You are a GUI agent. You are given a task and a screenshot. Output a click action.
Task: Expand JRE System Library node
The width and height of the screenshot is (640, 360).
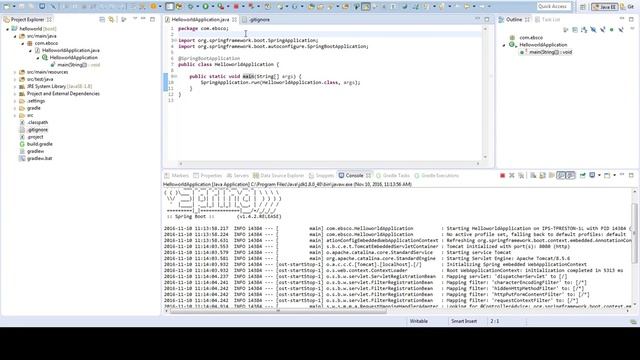(15, 87)
